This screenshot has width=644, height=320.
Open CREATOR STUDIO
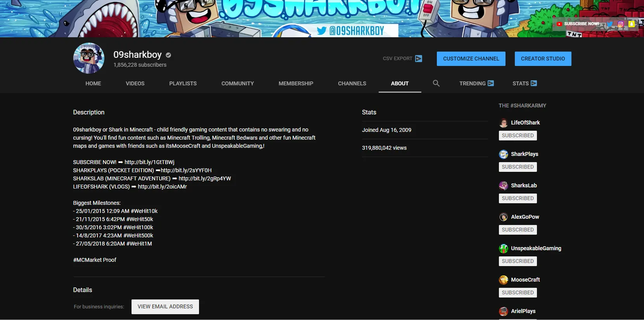point(543,59)
